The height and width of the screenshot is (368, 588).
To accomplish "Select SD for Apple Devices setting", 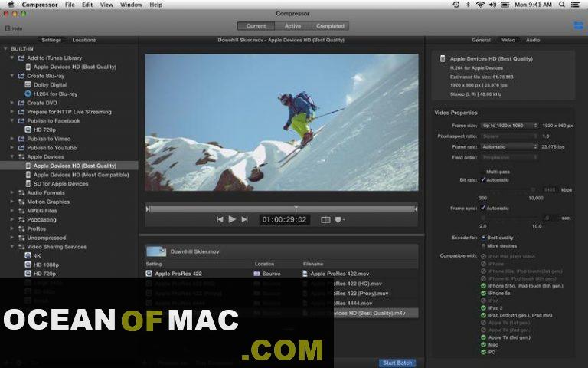I will (x=60, y=184).
